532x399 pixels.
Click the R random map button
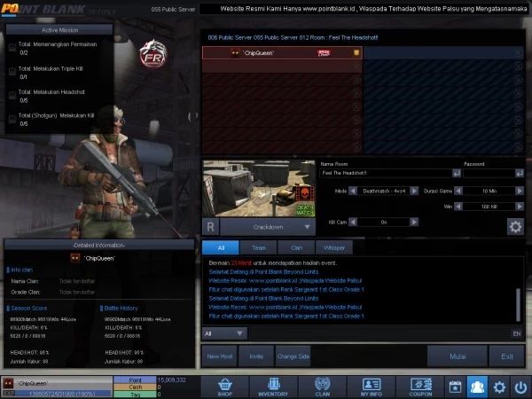[210, 227]
